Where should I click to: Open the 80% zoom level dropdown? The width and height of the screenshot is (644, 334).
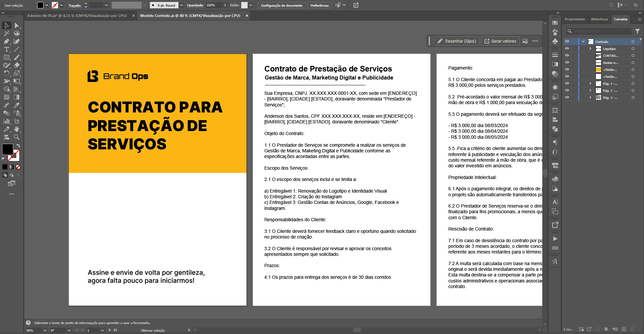pos(45,330)
